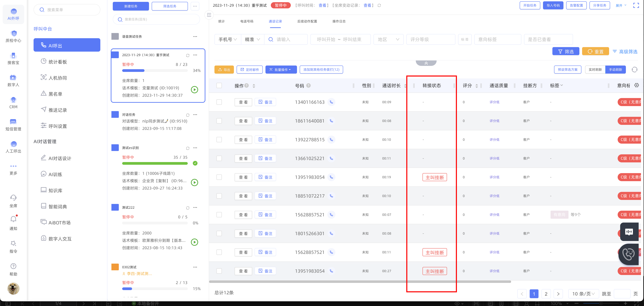The width and height of the screenshot is (644, 306).
Task: Open table column settings gear
Action: 636,85
